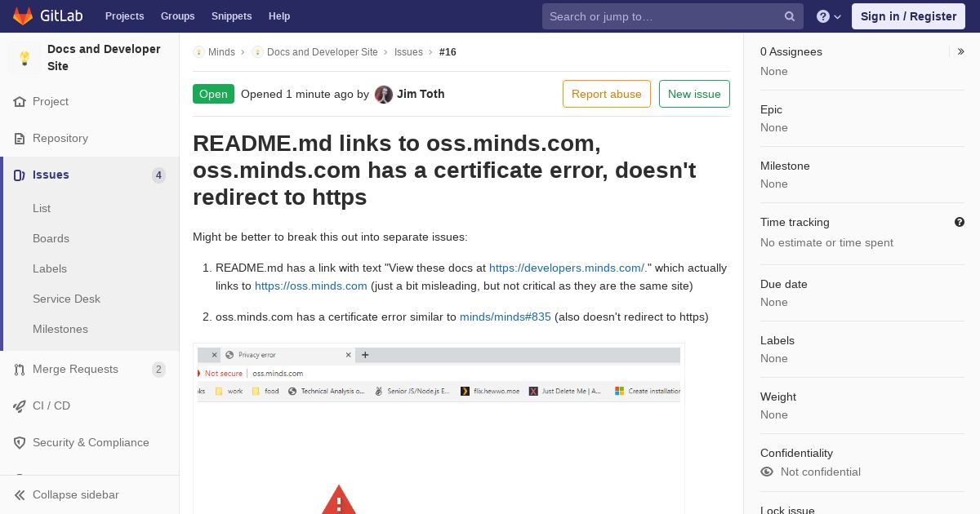Click the Docs and Developer Site project title
Image resolution: width=980 pixels, height=514 pixels.
(x=104, y=58)
